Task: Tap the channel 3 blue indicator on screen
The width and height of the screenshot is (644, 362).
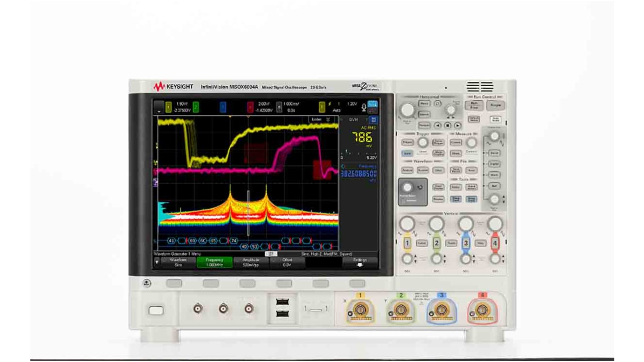Action: 223,107
